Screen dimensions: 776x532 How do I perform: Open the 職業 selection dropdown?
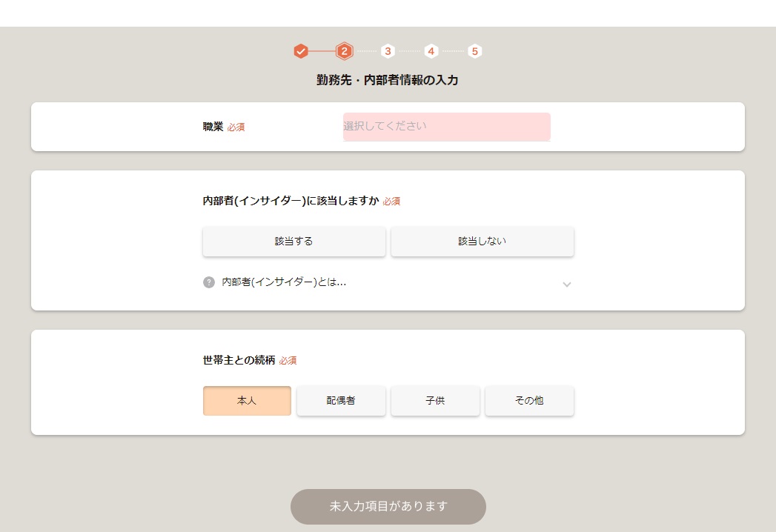(446, 127)
